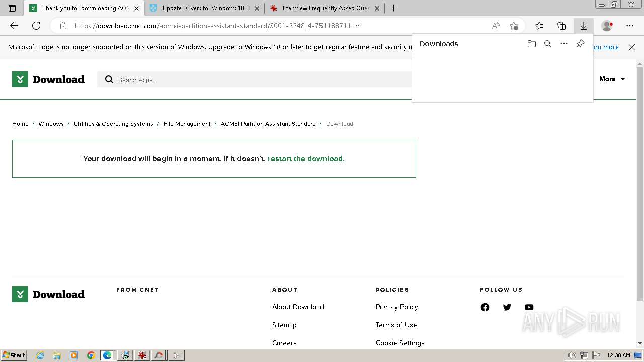Open downloads folder from Downloads panel
Screen dimensions: 644x362
point(532,44)
